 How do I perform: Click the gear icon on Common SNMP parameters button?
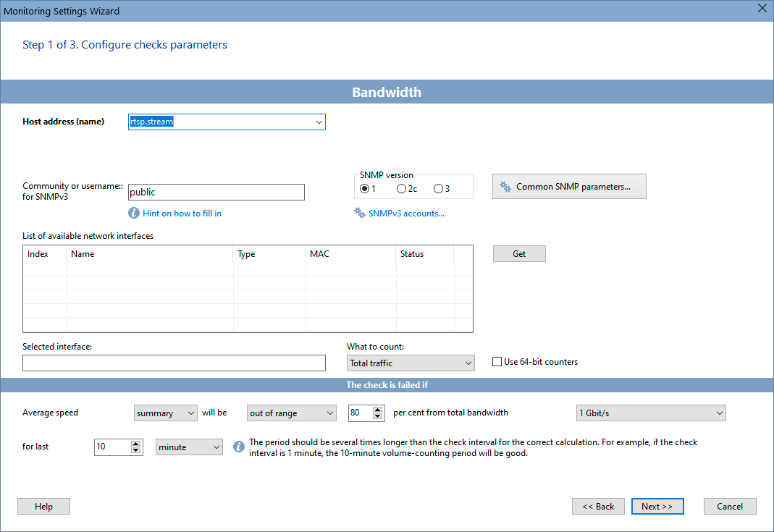click(x=505, y=186)
